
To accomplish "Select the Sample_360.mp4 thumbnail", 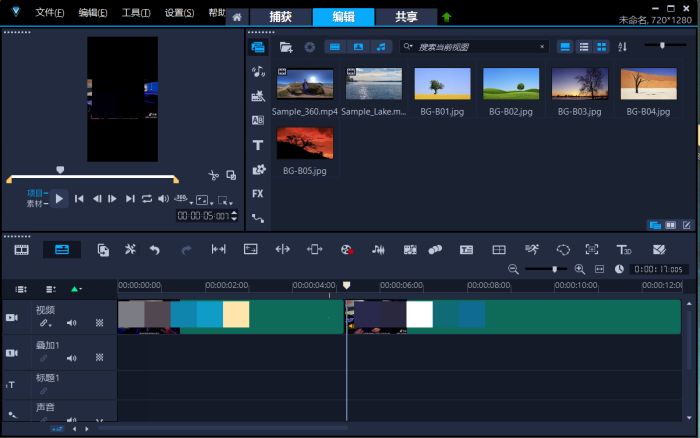I will (305, 84).
